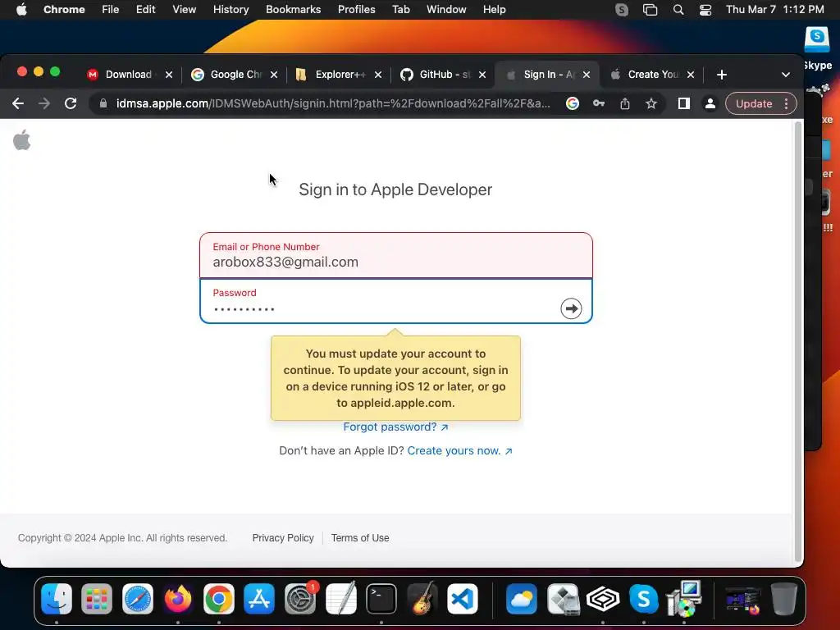
Task: Open the weather cloud app in Dock
Action: pos(521,598)
